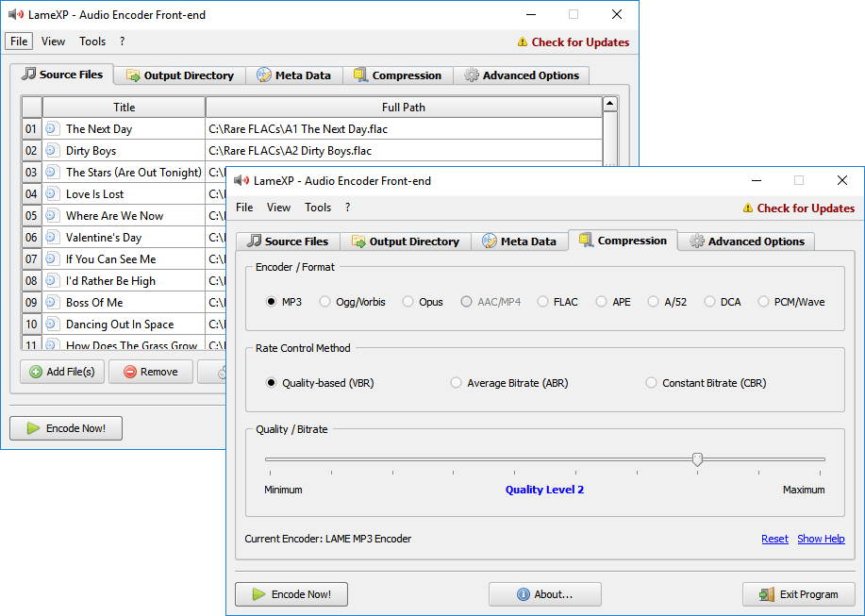Click disc icon beside Valentine's Day
Image resolution: width=865 pixels, height=616 pixels.
52,237
